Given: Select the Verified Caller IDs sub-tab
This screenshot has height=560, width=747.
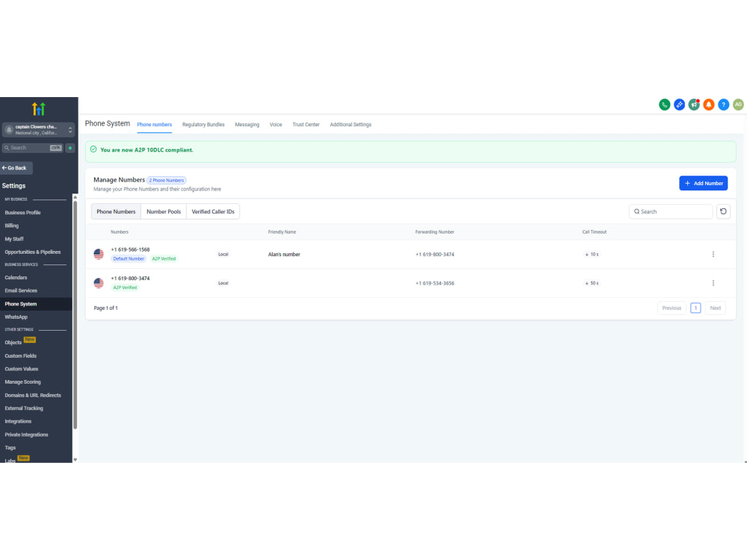Looking at the screenshot, I should pos(213,212).
